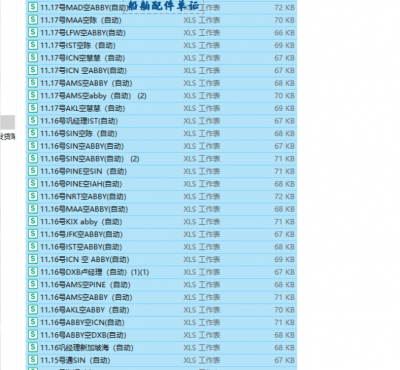Click the 69 KB size of 11.16号ICN 空 ABBY
Screen dimensions: 400x370
(x=284, y=260)
